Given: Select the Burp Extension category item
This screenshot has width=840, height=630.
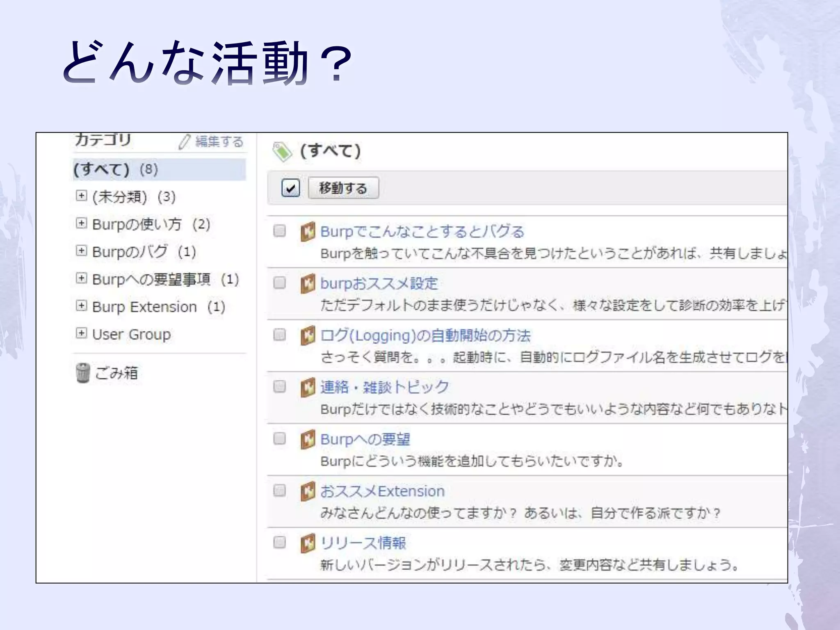Looking at the screenshot, I should pyautogui.click(x=144, y=307).
